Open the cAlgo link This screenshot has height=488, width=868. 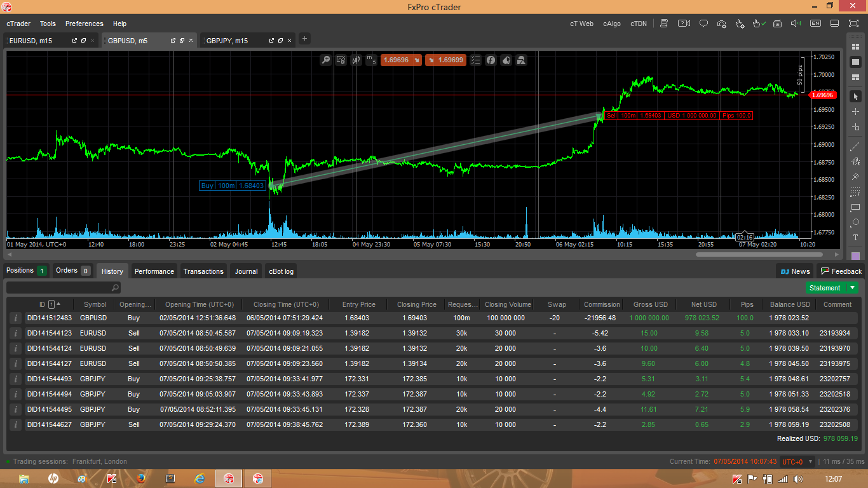coord(612,24)
